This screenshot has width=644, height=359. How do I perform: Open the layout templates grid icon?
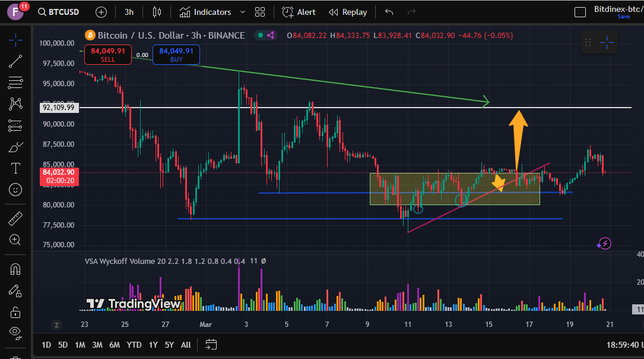pyautogui.click(x=260, y=12)
